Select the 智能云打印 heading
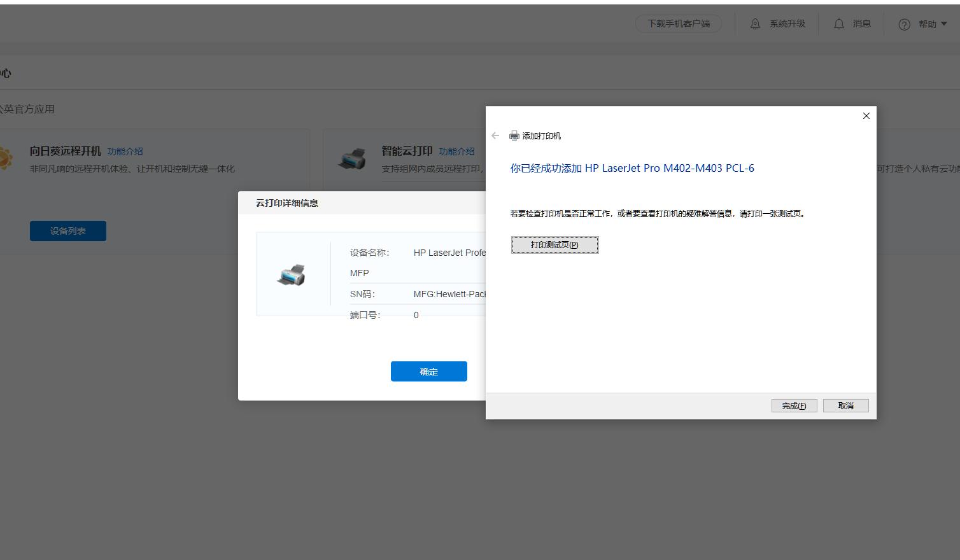This screenshot has width=960, height=560. 407,151
